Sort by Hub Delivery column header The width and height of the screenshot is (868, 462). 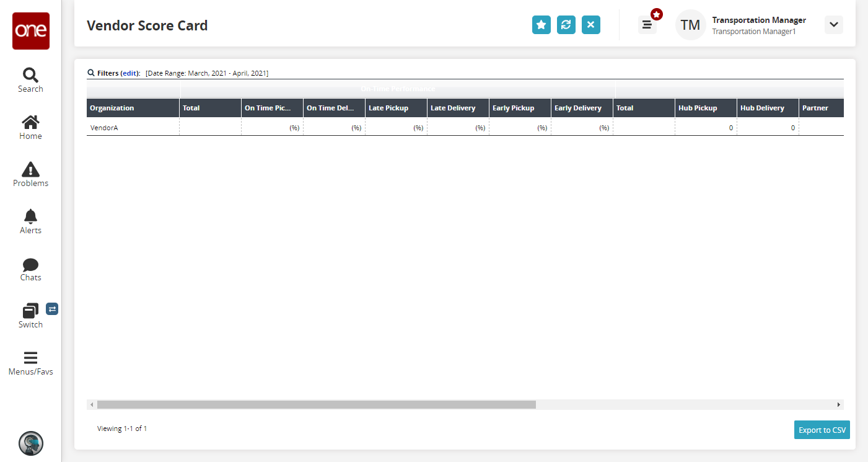coord(768,108)
